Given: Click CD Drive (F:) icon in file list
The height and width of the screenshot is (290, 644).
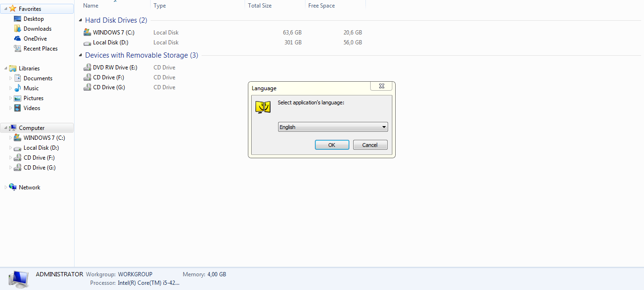Looking at the screenshot, I should pos(87,77).
